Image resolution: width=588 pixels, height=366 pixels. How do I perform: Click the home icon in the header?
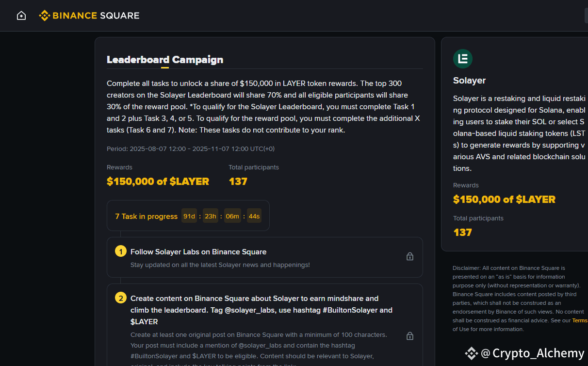coord(21,16)
